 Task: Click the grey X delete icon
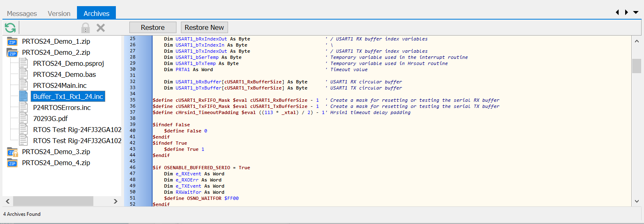point(101,28)
